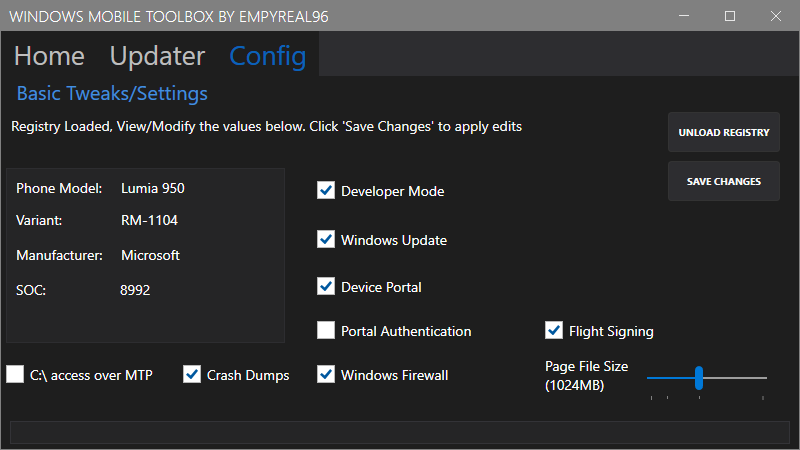Click the Page File Size slider thumb

tap(699, 378)
